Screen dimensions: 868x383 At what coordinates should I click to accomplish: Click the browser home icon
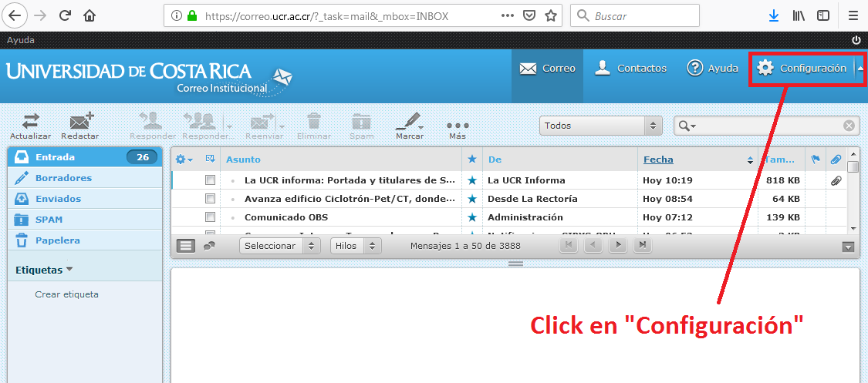(90, 15)
